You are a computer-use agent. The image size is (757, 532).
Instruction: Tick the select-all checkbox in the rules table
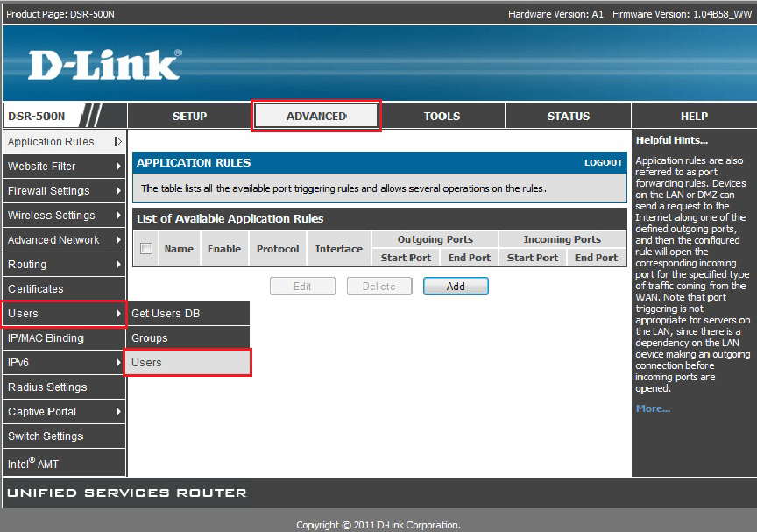tap(146, 249)
